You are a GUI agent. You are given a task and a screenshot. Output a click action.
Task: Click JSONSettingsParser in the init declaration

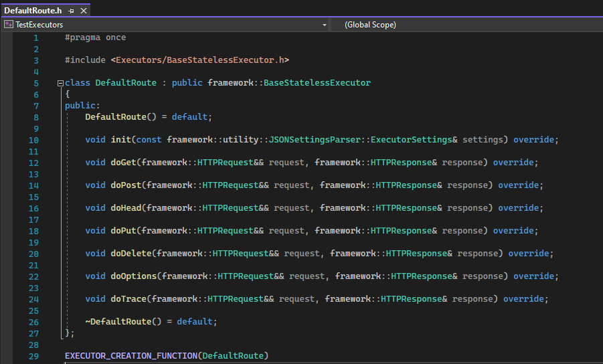pyautogui.click(x=314, y=140)
